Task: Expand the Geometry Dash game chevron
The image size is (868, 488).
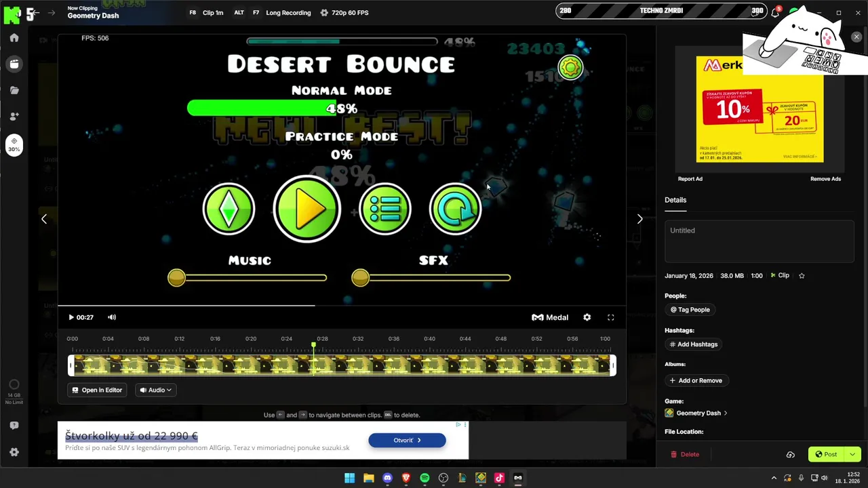Action: [726, 413]
